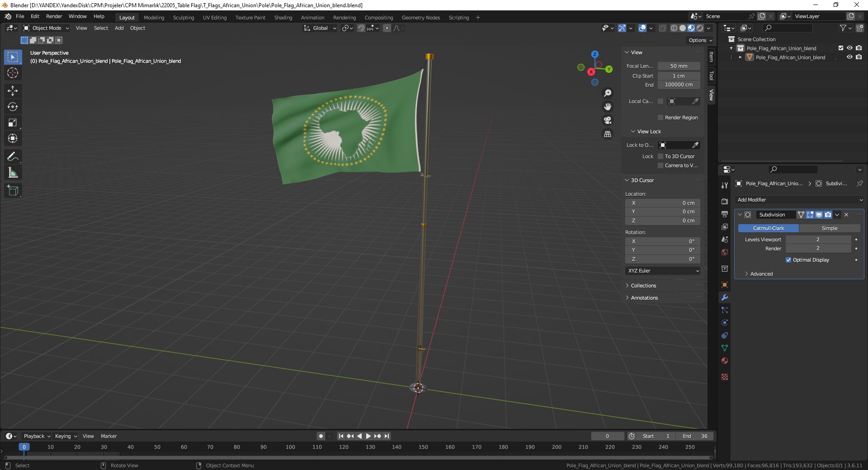868x470 pixels.
Task: Activate the Transform tool
Action: pyautogui.click(x=13, y=138)
